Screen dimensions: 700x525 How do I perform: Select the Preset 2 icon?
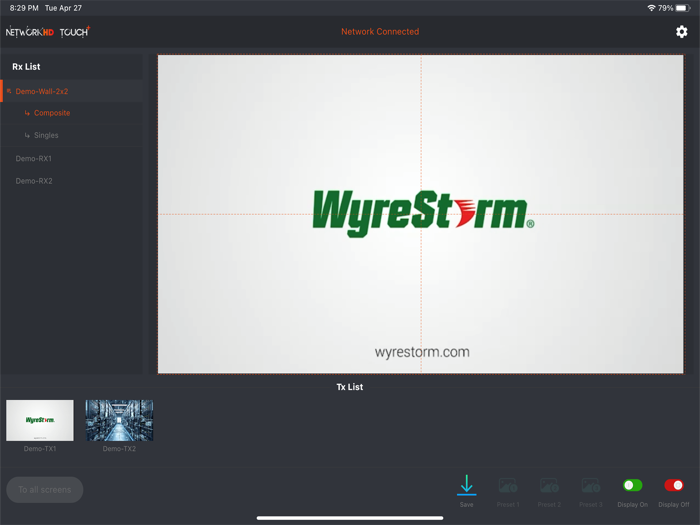[549, 485]
